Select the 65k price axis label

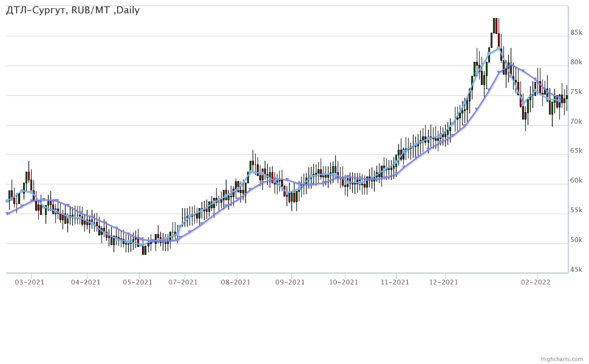576,151
